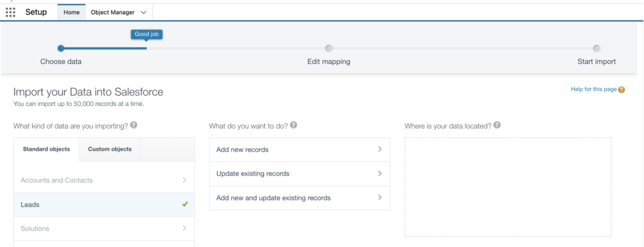
Task: Click help icon beside 'What kind of data'
Action: pyautogui.click(x=134, y=125)
